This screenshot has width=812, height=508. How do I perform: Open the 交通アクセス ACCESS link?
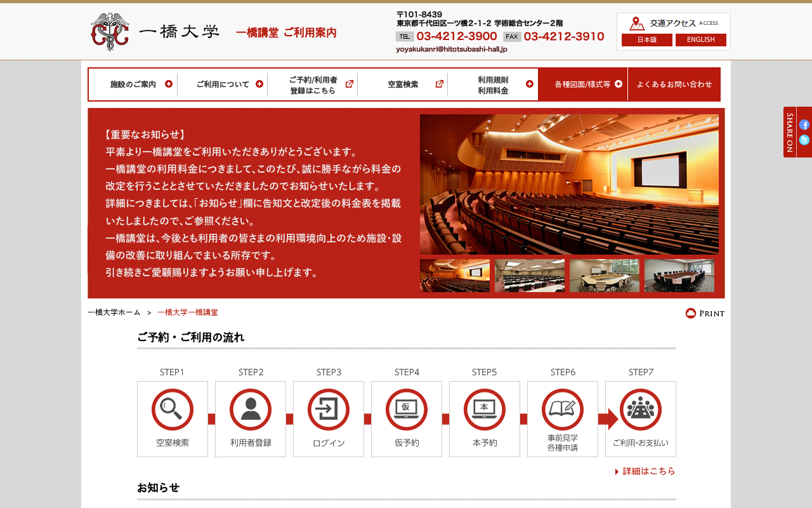[674, 23]
